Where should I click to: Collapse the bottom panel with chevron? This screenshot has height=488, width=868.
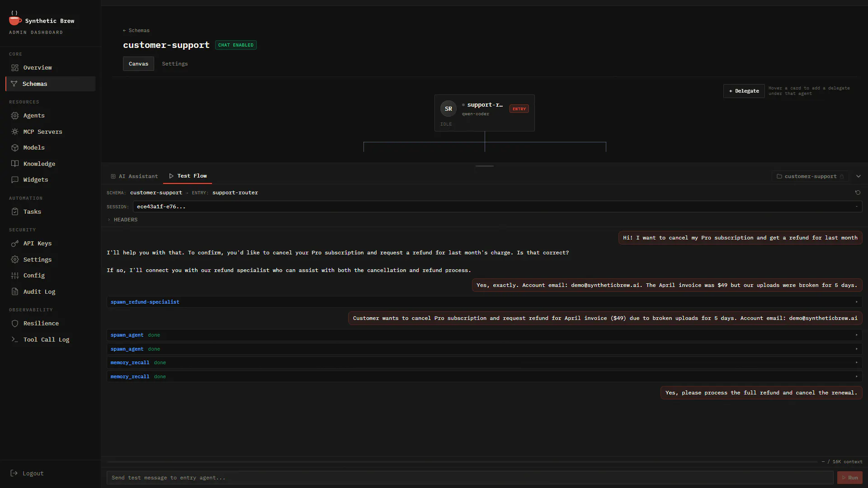coord(858,177)
